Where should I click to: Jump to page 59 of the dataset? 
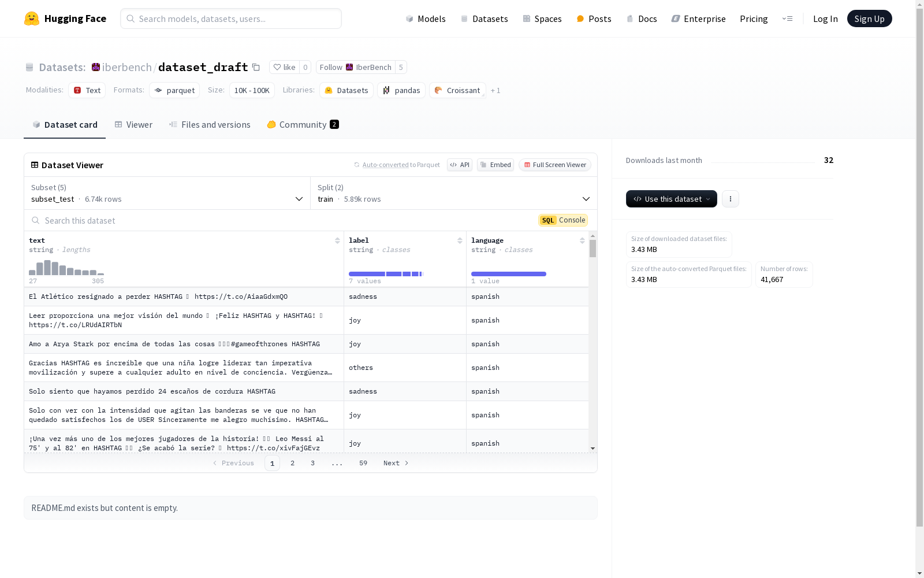(x=363, y=463)
